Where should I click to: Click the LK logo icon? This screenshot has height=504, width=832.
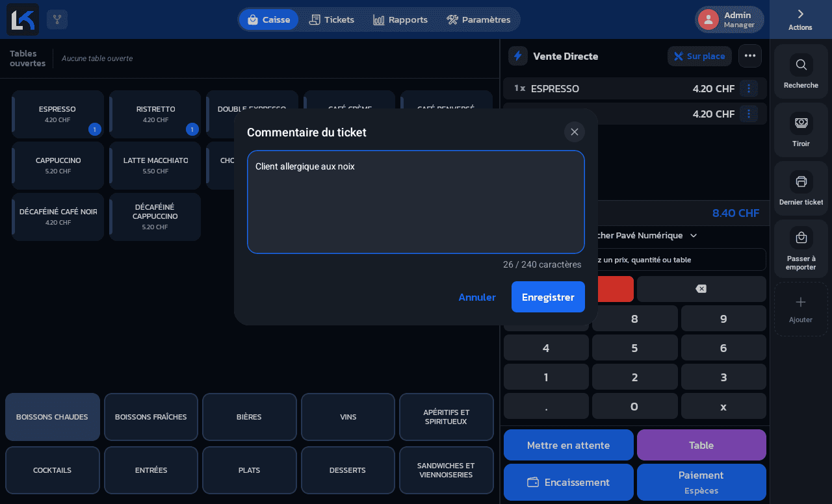click(x=23, y=19)
